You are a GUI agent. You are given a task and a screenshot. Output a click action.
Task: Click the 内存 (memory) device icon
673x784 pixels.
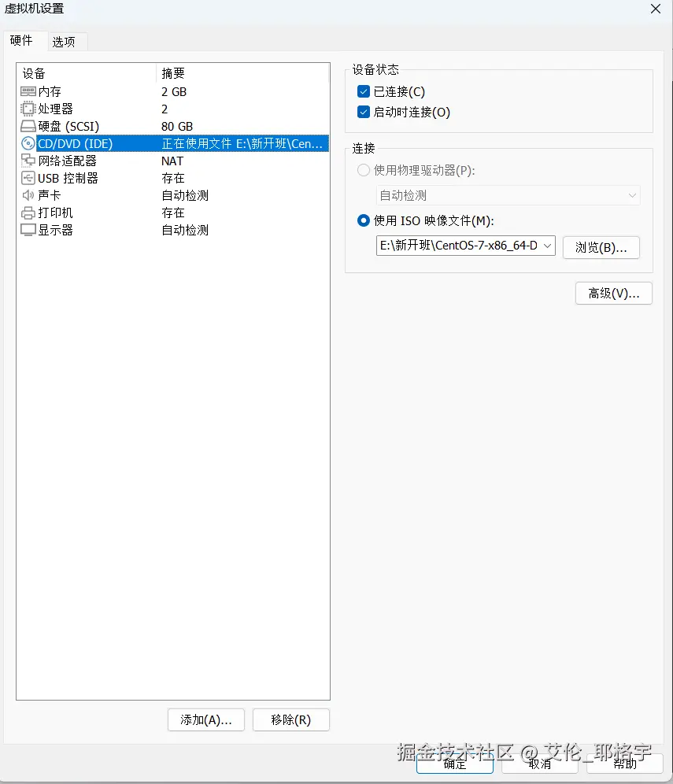[28, 91]
